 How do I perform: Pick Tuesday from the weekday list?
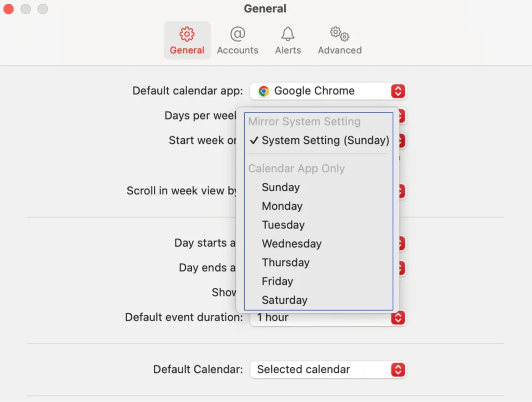pos(283,225)
